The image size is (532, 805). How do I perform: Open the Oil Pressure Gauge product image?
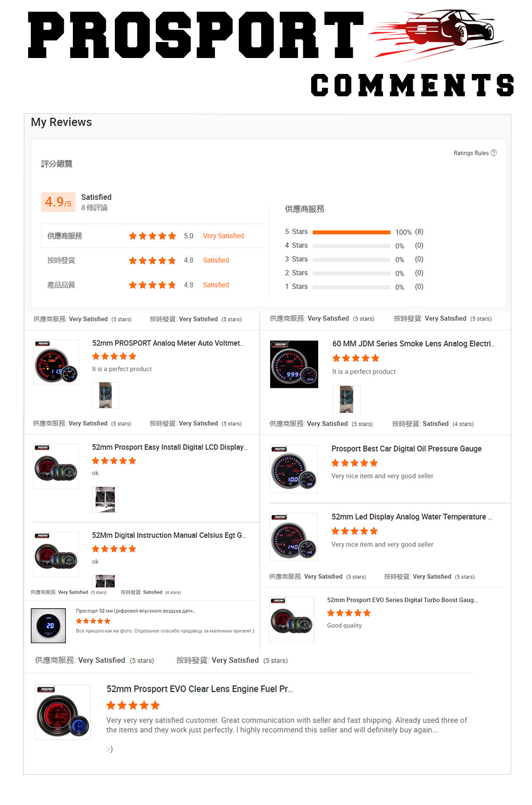294,469
